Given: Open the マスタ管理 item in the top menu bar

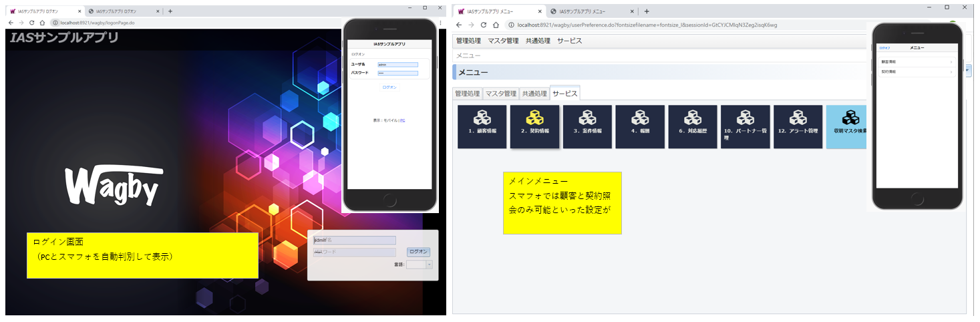Looking at the screenshot, I should (x=503, y=41).
